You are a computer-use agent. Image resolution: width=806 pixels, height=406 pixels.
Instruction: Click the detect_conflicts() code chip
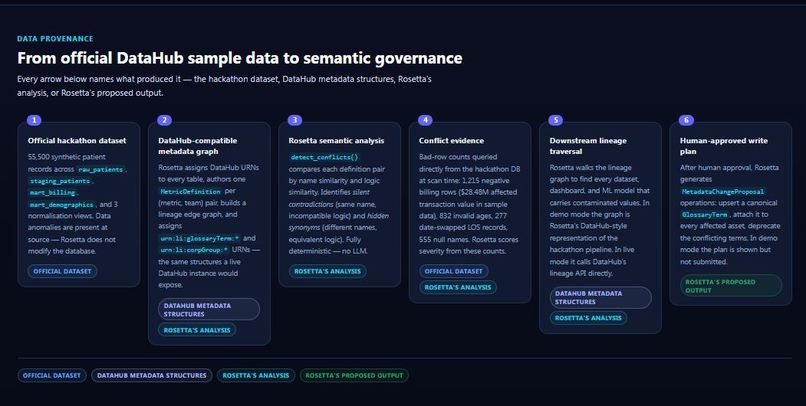[324, 157]
